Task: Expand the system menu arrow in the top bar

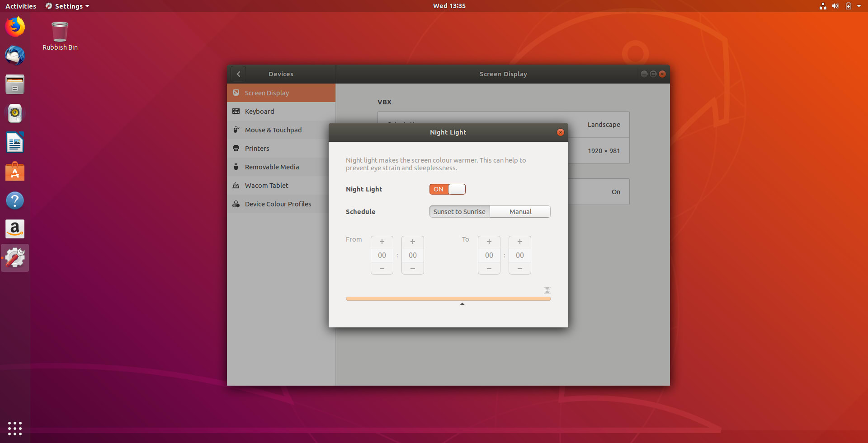Action: click(859, 6)
